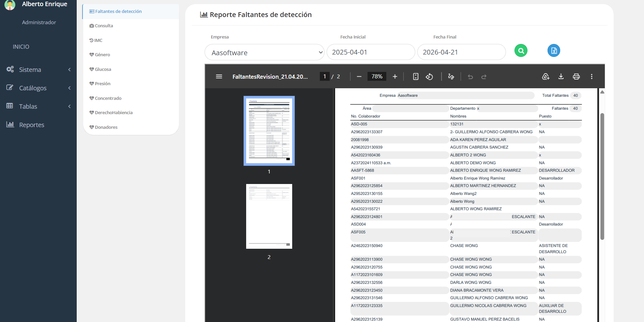644x322 pixels.
Task: Rotate the PDF counterclockwise
Action: [429, 77]
